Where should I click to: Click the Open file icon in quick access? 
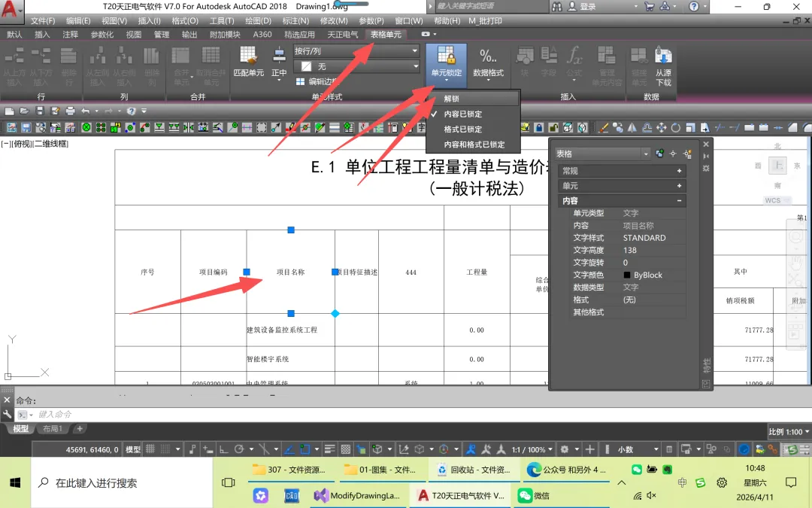point(24,111)
